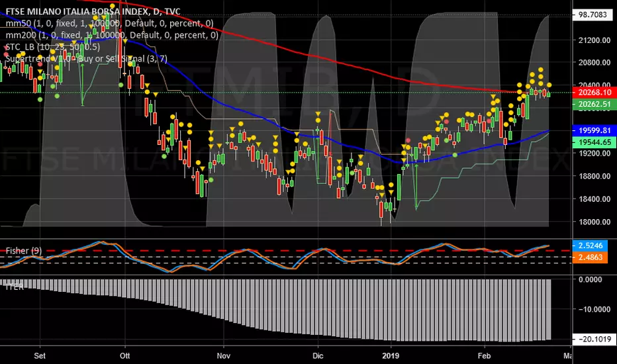Select the Supertrend Buy or Sell Signal legend
The height and width of the screenshot is (364, 617).
tap(86, 59)
